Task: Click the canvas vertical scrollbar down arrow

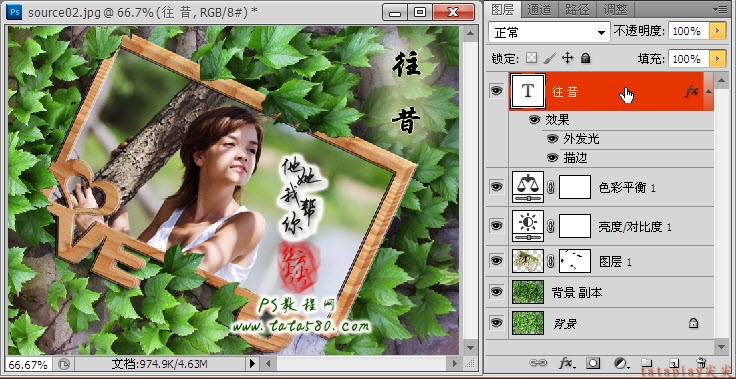Action: (x=470, y=347)
